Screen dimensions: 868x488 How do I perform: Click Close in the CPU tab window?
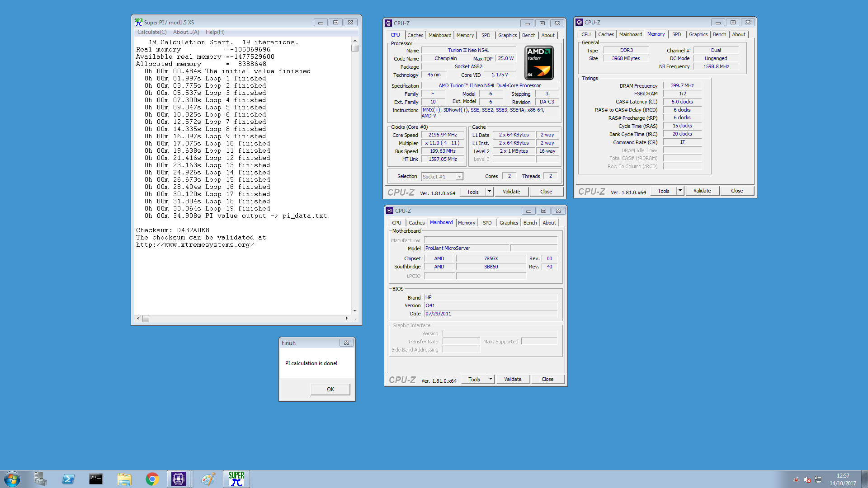[546, 192]
